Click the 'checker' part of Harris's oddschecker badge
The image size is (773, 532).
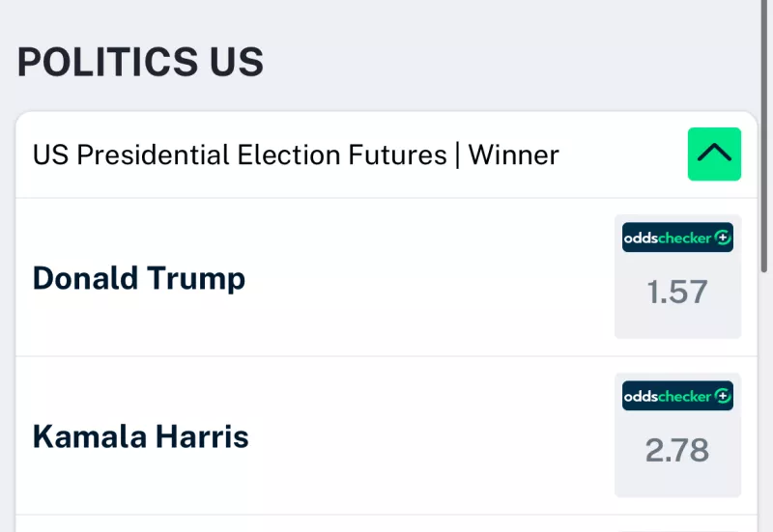click(684, 397)
